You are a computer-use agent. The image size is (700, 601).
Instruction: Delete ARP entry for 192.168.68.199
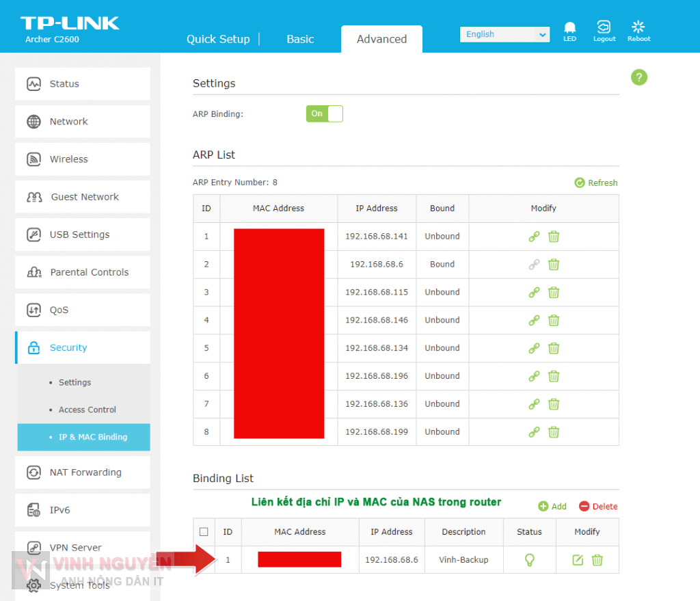[554, 432]
